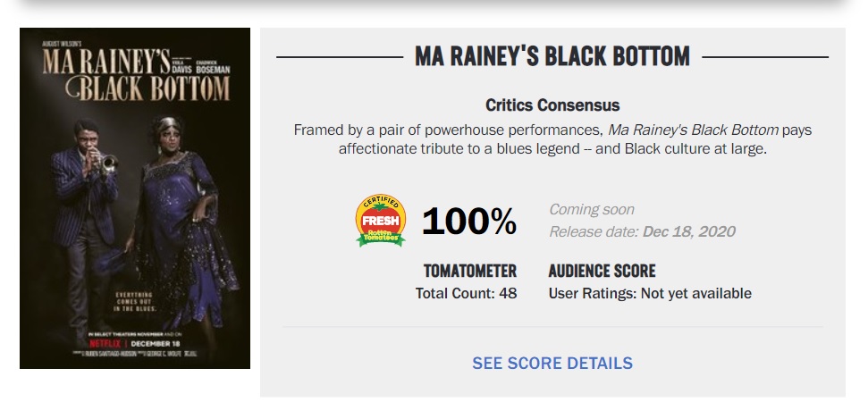Click the Netflix logo on the poster
Screen dimensions: 868x419
(x=105, y=344)
